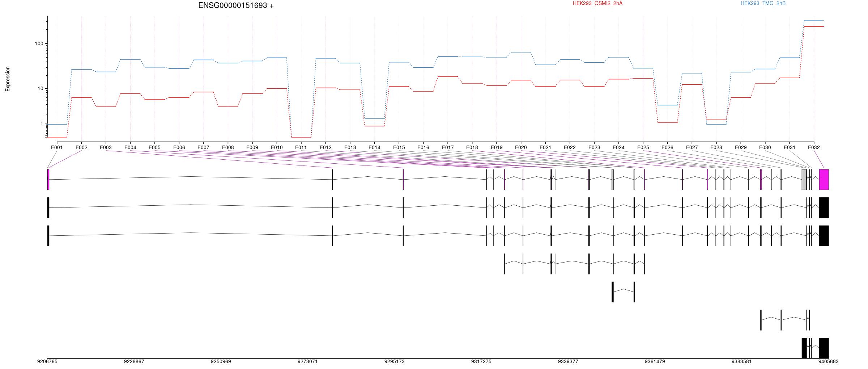Viewport: 868px width, 369px height.
Task: Click exon label E011
Action: (301, 147)
